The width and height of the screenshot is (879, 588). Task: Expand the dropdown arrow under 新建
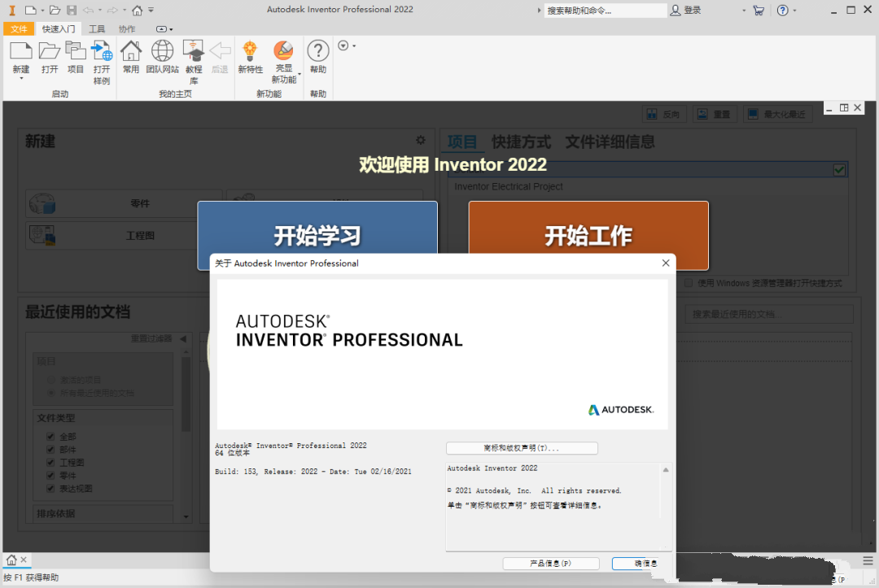(x=21, y=79)
